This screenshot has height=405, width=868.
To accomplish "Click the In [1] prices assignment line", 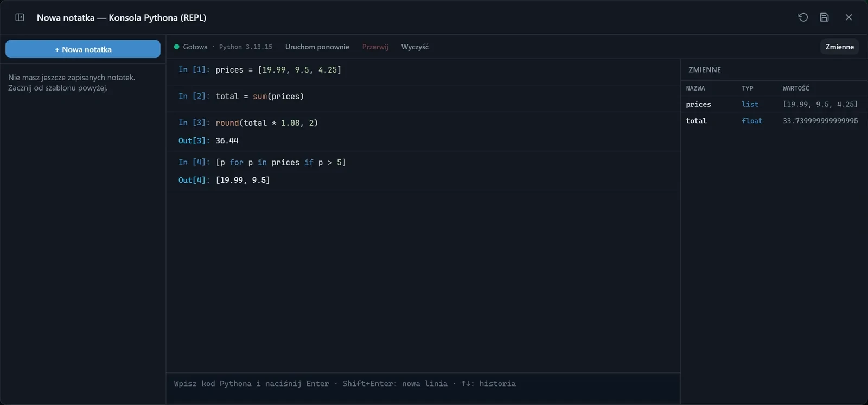I will 278,70.
